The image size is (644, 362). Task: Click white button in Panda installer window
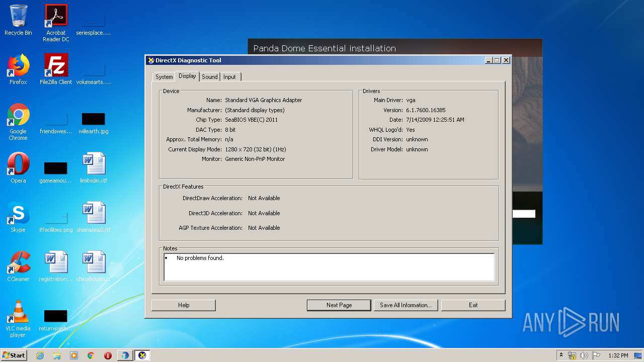tap(524, 214)
